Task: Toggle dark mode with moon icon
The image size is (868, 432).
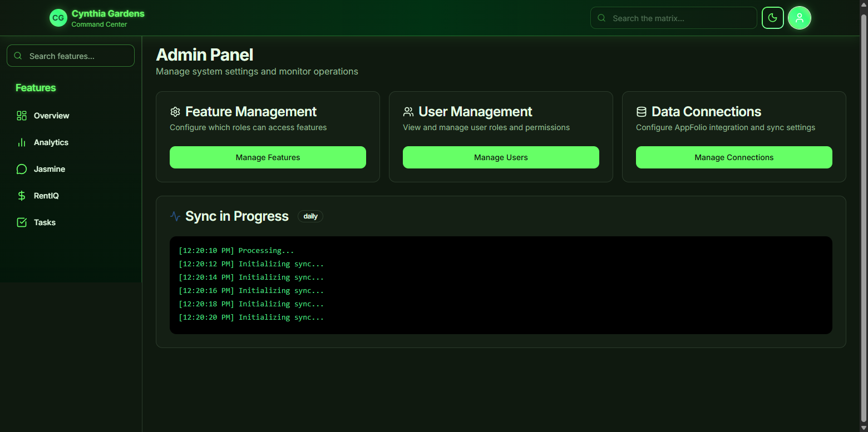Action: 772,18
